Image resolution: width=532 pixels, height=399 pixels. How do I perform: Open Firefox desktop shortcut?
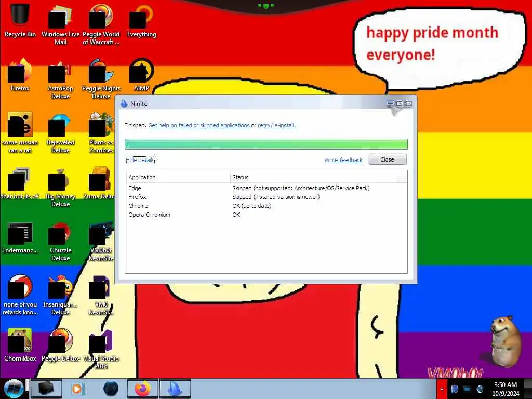click(x=20, y=75)
